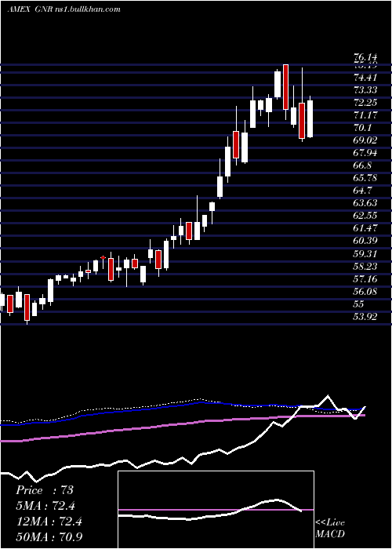Click the 65.78 price level label

click(365, 178)
